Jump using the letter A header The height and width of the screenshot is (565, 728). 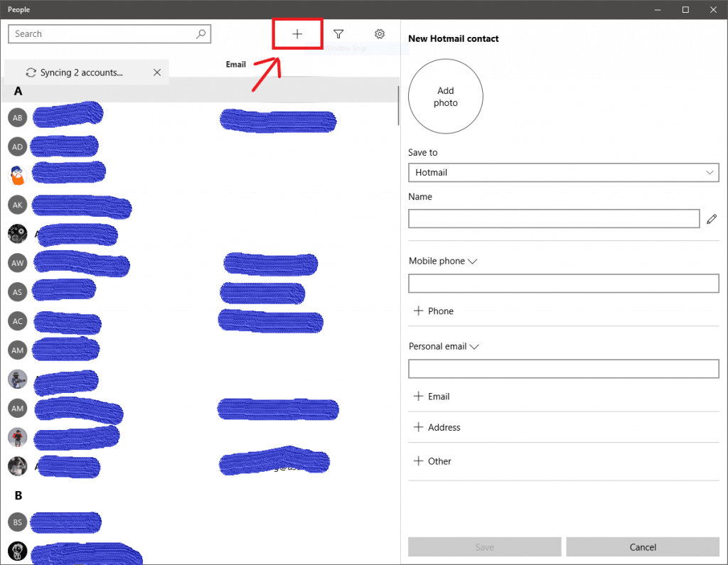point(18,91)
